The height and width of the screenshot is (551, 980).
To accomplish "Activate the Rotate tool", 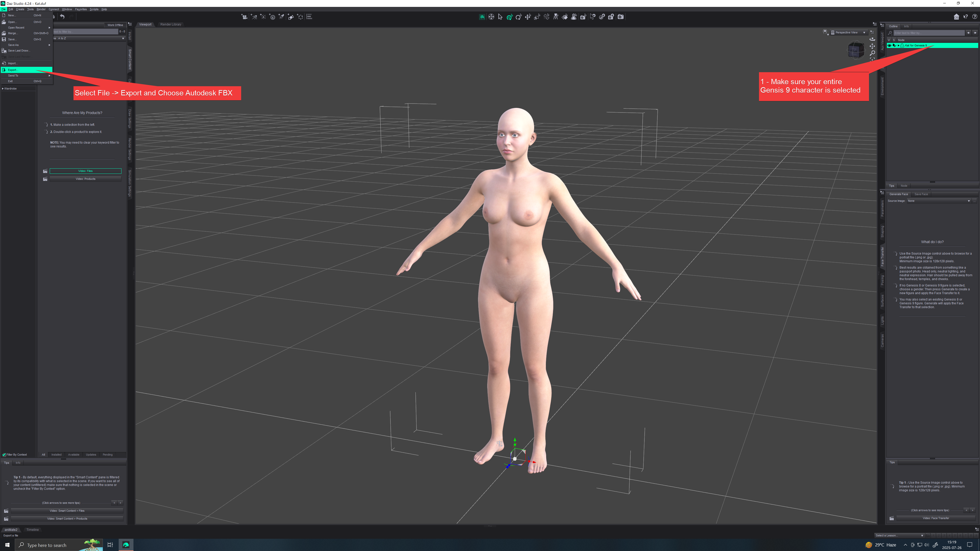I will point(519,17).
